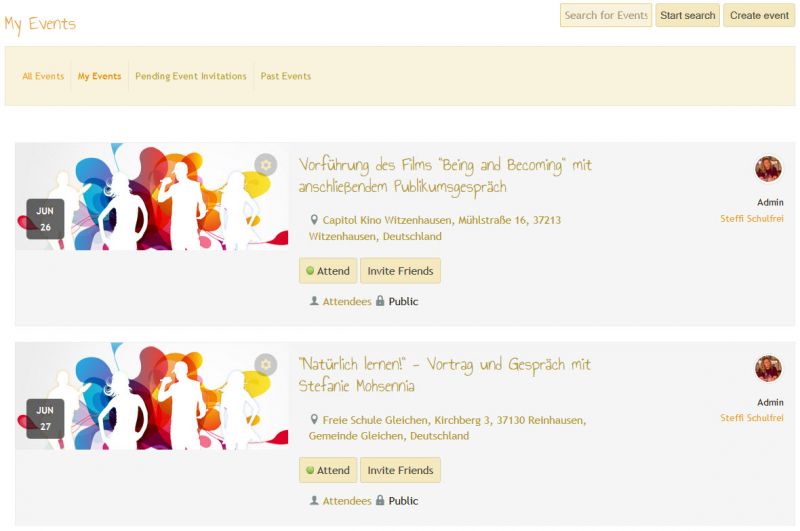Click location pin icon for Capitol Kino Witzenhausen
The height and width of the screenshot is (531, 800).
pyautogui.click(x=314, y=220)
